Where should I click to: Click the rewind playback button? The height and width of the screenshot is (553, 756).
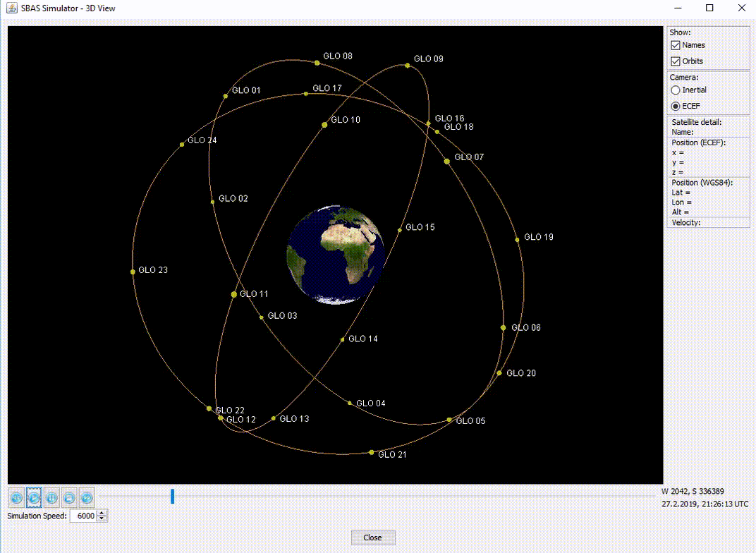pyautogui.click(x=16, y=498)
